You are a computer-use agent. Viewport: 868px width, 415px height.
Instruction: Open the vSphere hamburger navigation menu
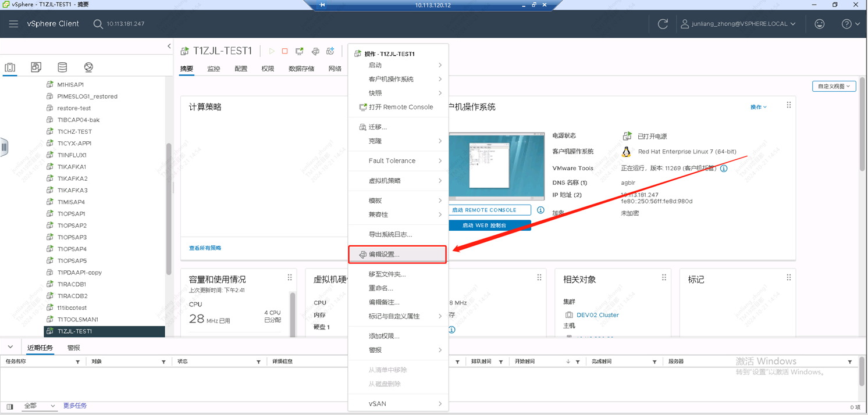13,24
